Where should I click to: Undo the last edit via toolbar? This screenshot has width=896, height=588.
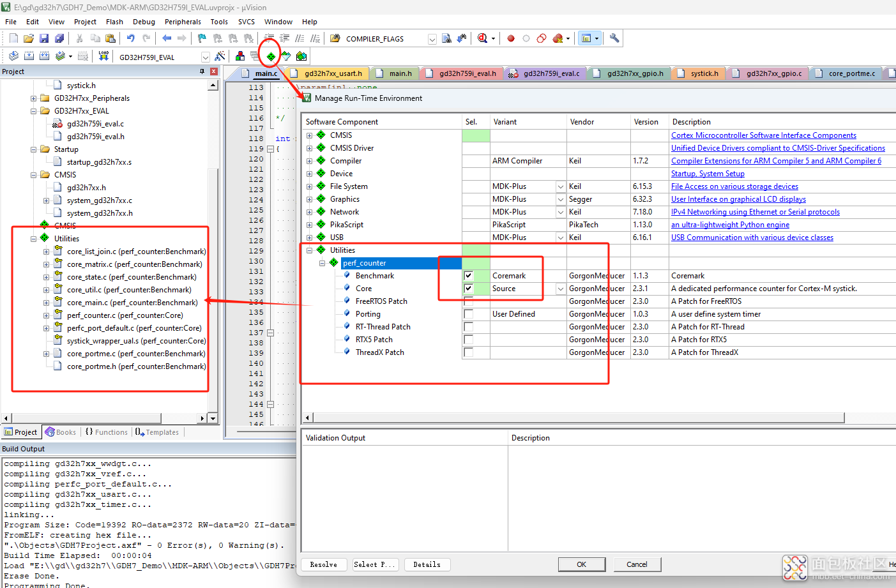tap(131, 38)
